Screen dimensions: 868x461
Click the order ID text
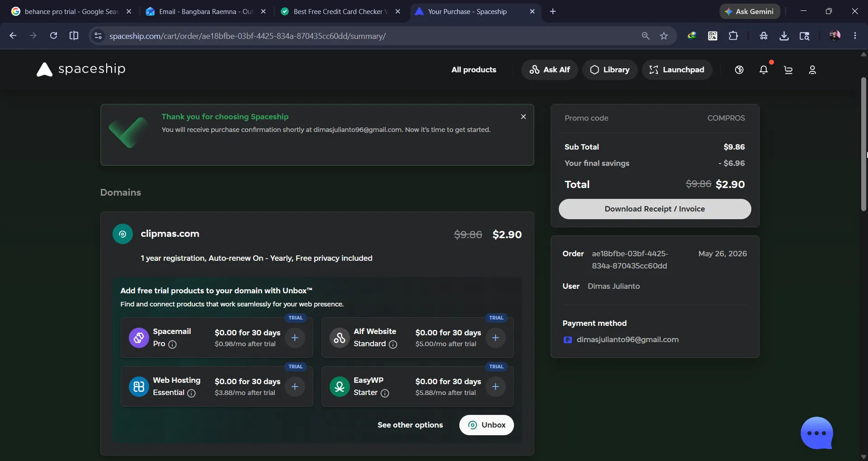[x=630, y=259]
